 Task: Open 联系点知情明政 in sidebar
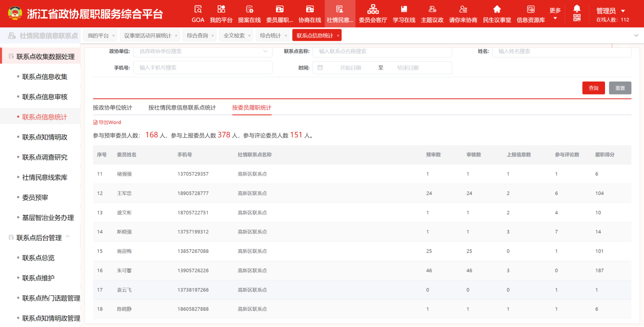tap(45, 137)
